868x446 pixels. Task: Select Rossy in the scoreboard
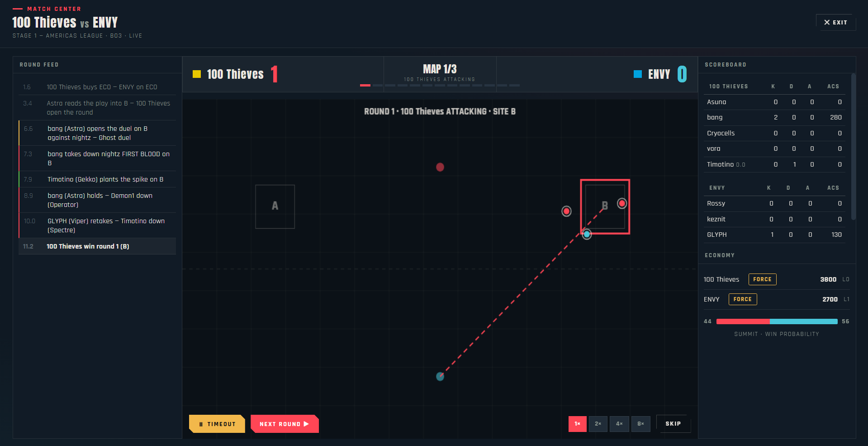pos(775,203)
